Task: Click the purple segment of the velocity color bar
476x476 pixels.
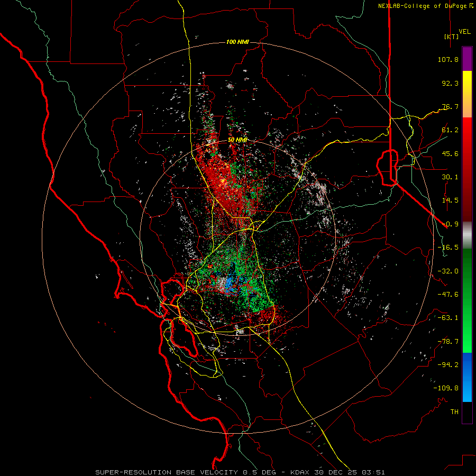Action: tap(467, 59)
